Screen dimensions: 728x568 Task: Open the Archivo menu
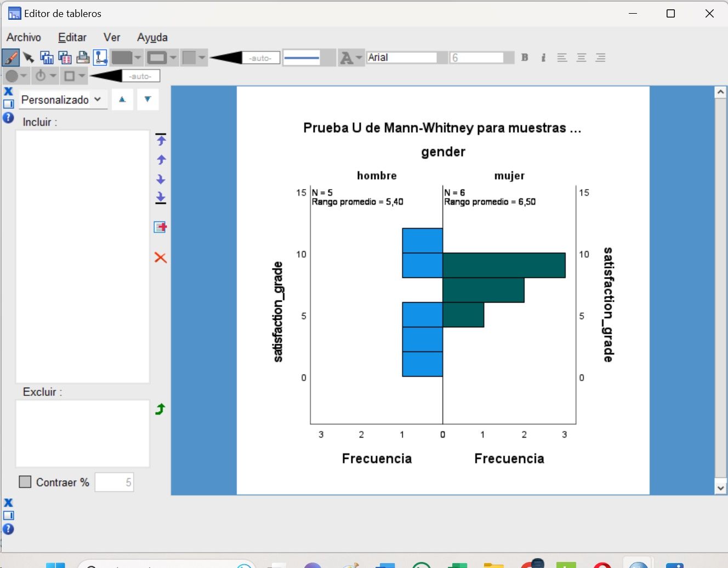point(24,37)
